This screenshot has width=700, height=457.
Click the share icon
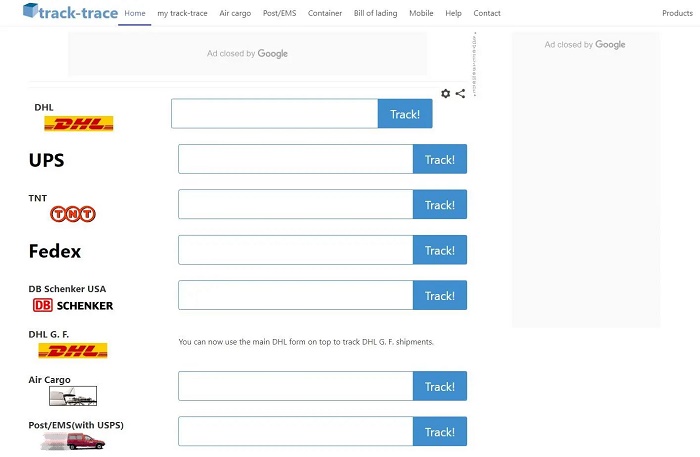coord(460,93)
